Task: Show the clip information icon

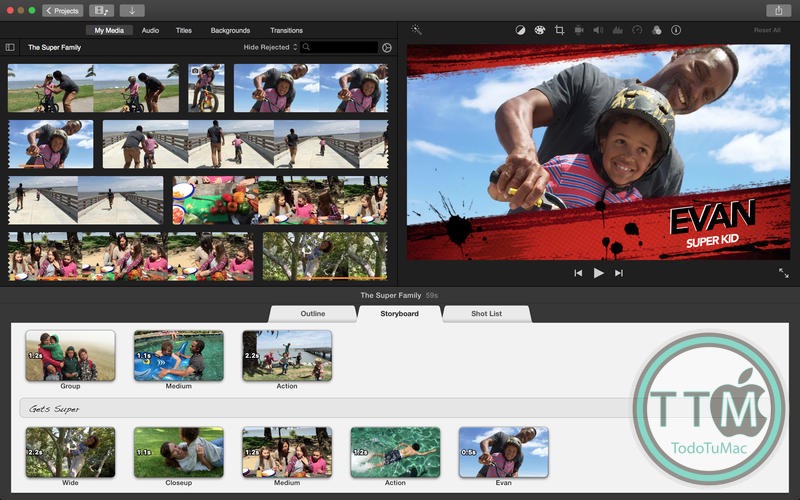Action: pyautogui.click(x=676, y=30)
